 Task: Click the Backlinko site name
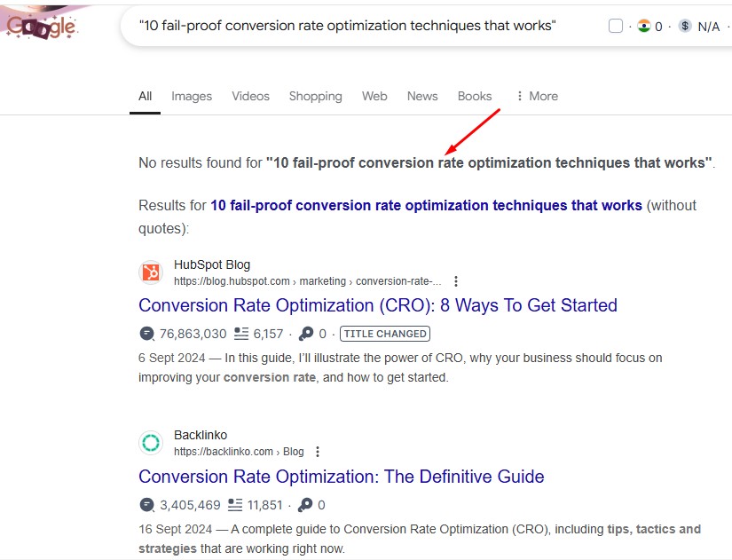coord(201,435)
